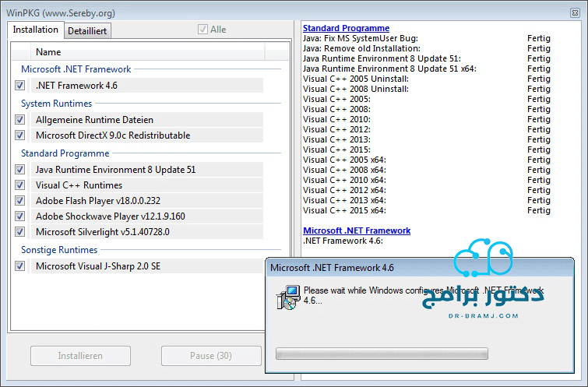Toggle Visual C++ Runtimes checkbox

coord(20,185)
